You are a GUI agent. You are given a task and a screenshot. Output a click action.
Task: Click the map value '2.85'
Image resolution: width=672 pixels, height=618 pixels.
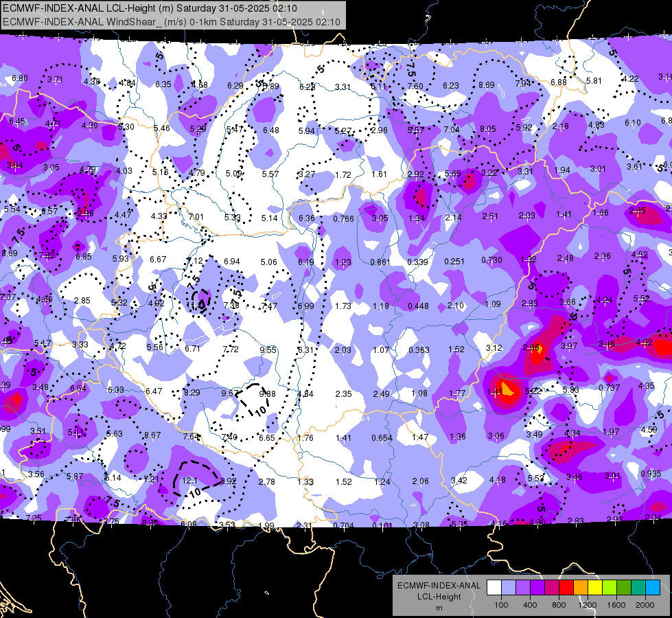pos(82,301)
